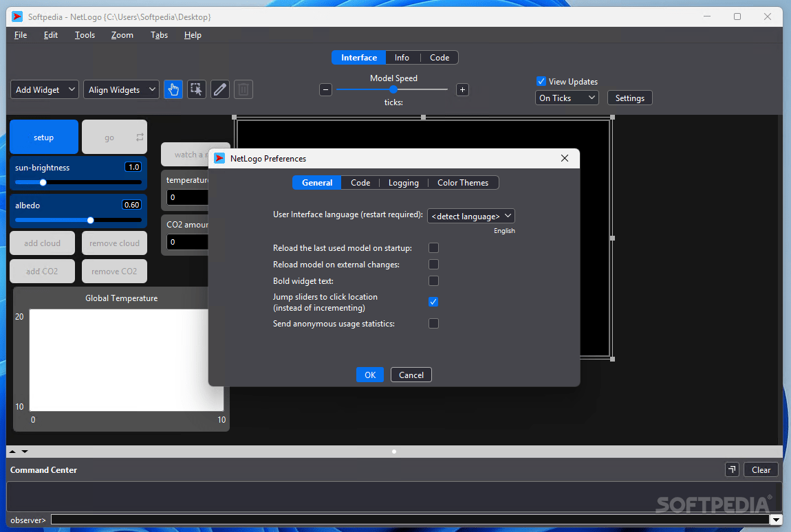This screenshot has width=791, height=532.
Task: Click the CO2 amount monitor value
Action: pyautogui.click(x=187, y=242)
